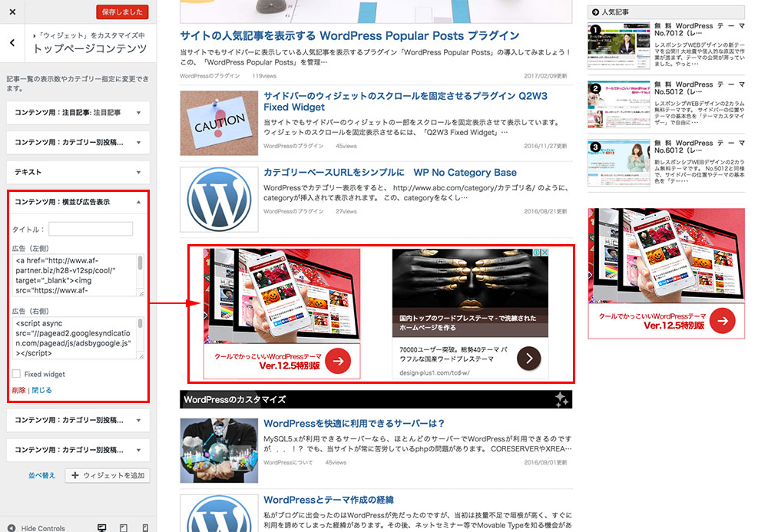Viewport: 768px width, 532px height.
Task: Click the sidebar banner ad Ver.12.5特別版
Action: (666, 273)
